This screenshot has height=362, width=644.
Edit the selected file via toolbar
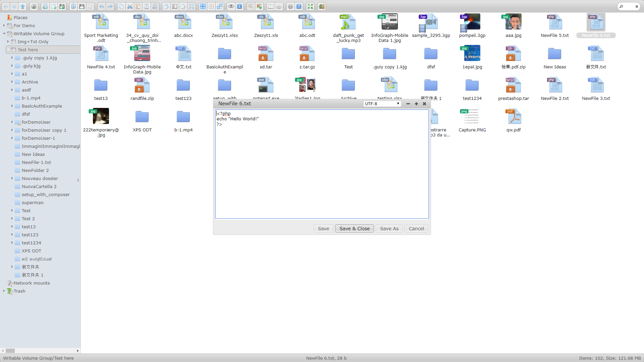coord(183,6)
